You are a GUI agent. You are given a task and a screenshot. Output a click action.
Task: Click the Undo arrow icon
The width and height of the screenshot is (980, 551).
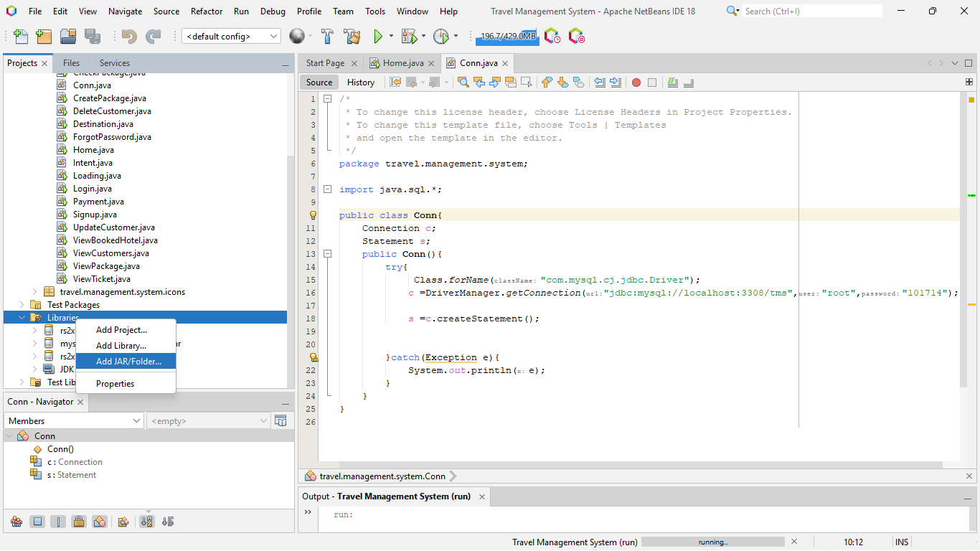129,37
